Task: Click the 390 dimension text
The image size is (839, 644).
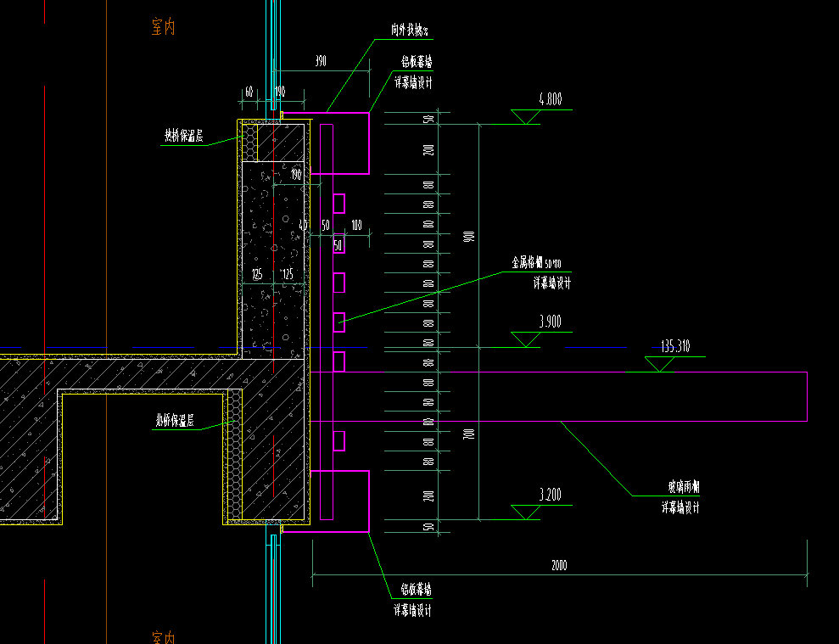Action: (321, 61)
